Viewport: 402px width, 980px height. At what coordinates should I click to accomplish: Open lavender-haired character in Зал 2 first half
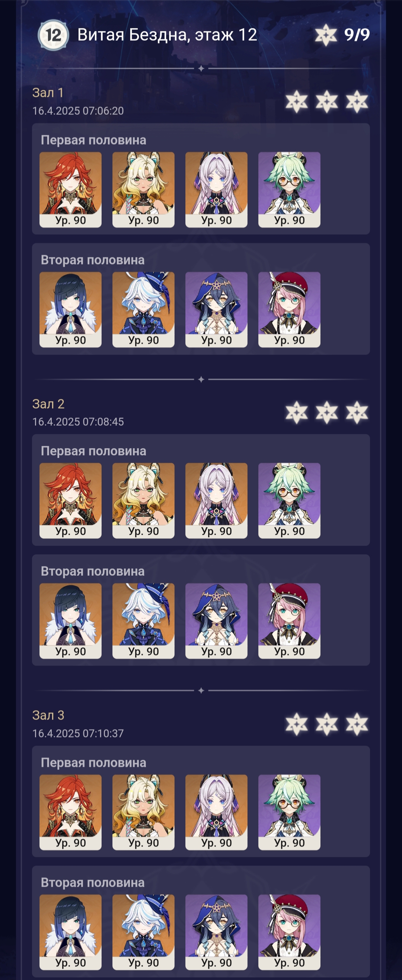(216, 501)
